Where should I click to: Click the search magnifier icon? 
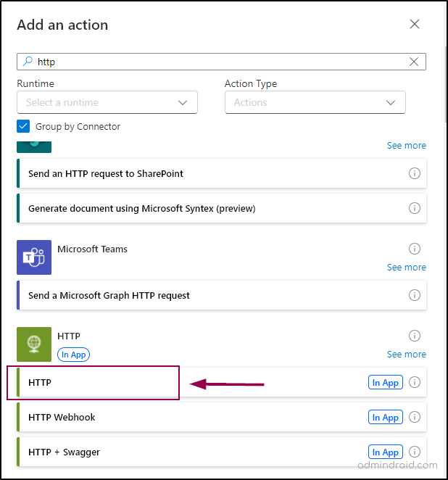coord(28,61)
